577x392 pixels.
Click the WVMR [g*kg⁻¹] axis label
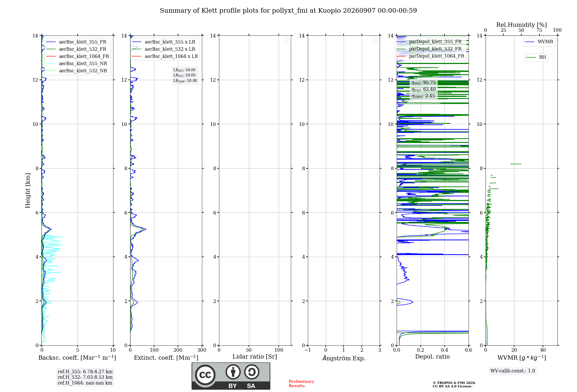pyautogui.click(x=522, y=358)
